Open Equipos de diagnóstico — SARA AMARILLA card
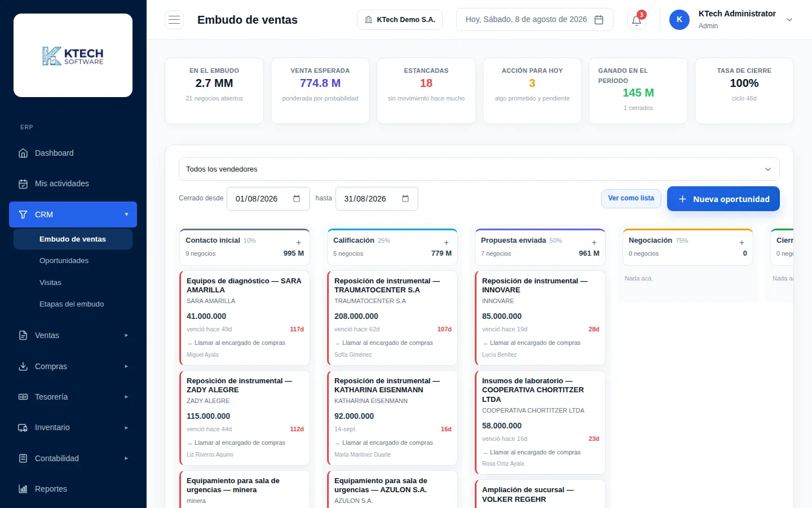 click(x=245, y=318)
